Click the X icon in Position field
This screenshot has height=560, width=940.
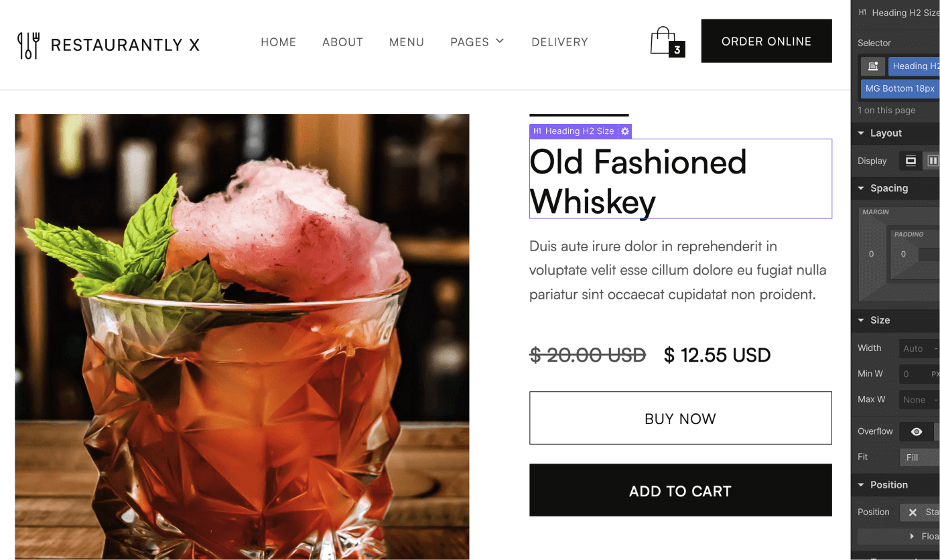[913, 512]
